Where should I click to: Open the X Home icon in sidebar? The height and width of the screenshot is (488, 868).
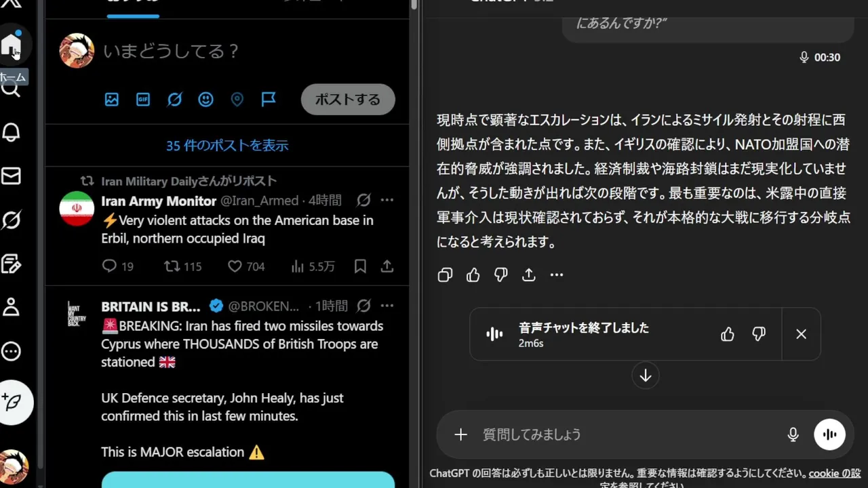11,45
